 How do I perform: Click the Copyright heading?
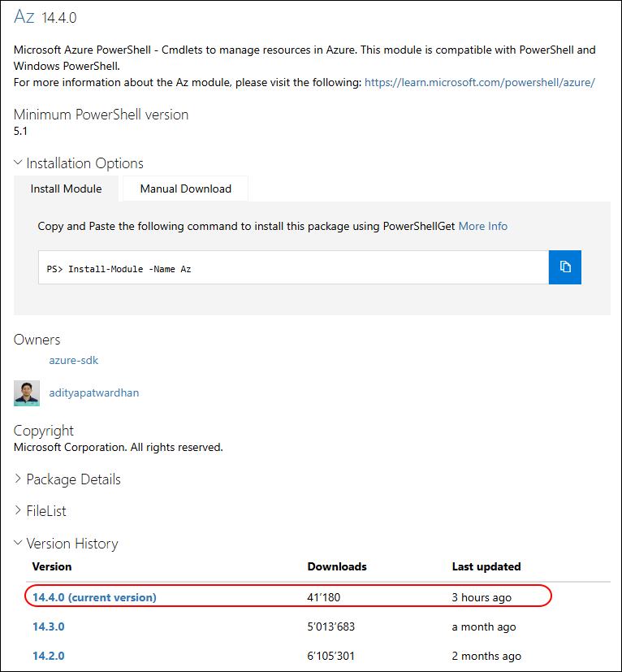44,431
